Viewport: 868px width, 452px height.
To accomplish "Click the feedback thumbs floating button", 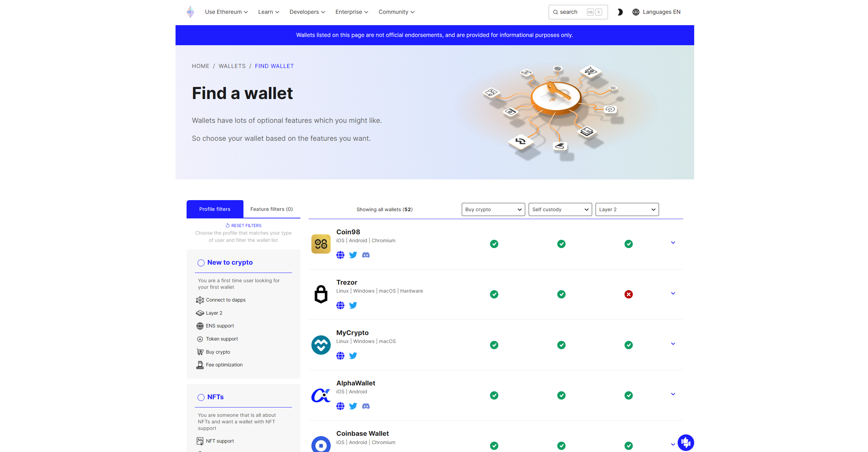I will coord(685,442).
